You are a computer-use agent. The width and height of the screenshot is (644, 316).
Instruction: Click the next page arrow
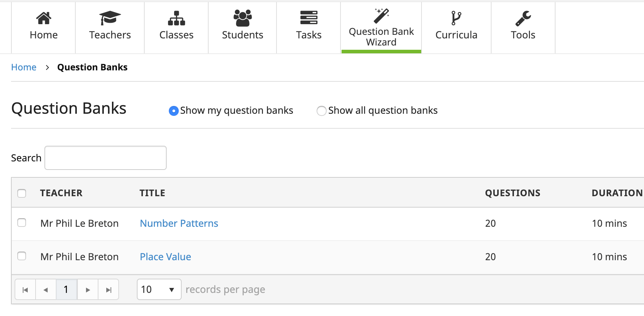[x=87, y=289]
